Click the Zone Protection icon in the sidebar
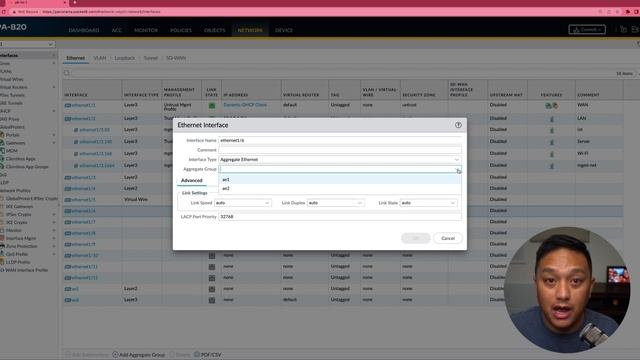Image resolution: width=640 pixels, height=360 pixels. [2, 246]
